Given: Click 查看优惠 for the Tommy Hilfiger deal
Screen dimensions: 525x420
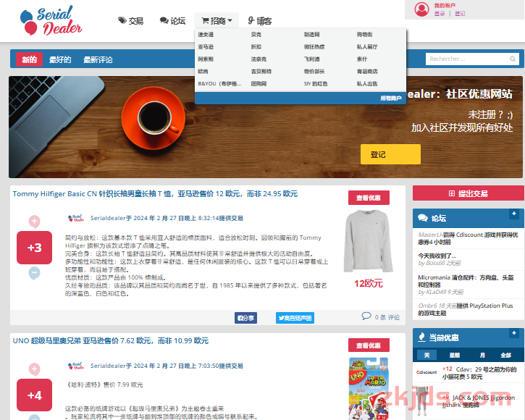Looking at the screenshot, I should (x=369, y=198).
